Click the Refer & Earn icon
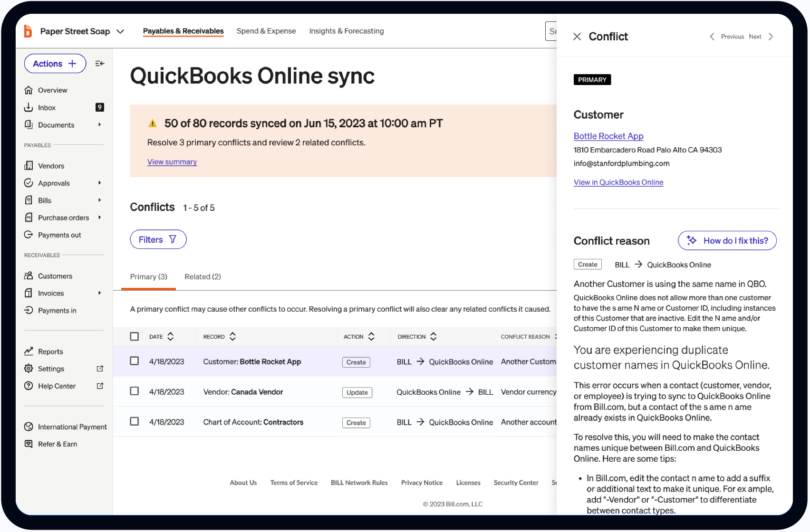Image resolution: width=810 pixels, height=532 pixels. click(29, 444)
